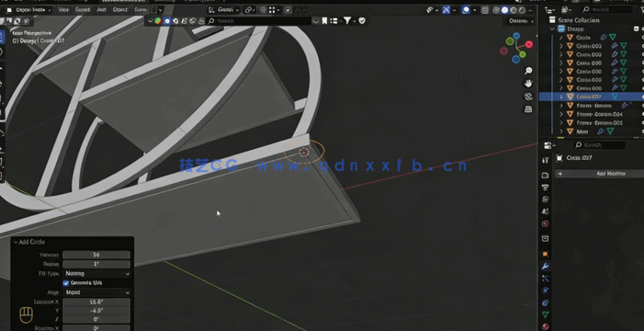Click the Add Modifier button
The image size is (644, 331).
tap(599, 174)
